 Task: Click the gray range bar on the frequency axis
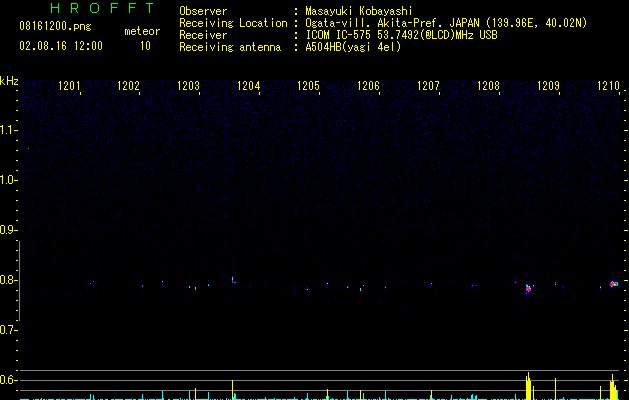click(19, 281)
